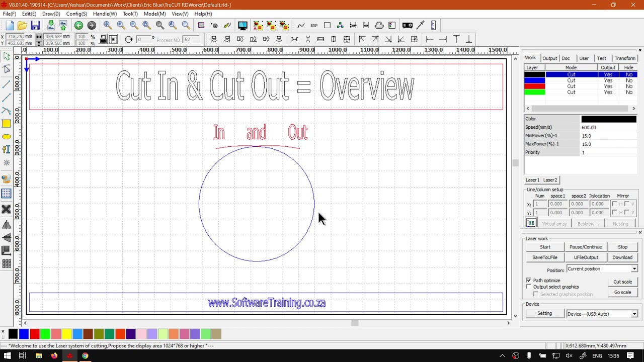The width and height of the screenshot is (644, 362).
Task: Switch to the Transform tab
Action: [x=625, y=58]
